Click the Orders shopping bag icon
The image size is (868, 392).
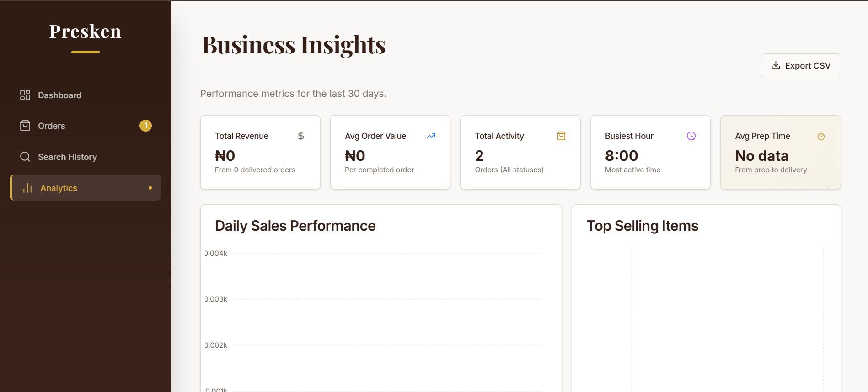point(25,126)
